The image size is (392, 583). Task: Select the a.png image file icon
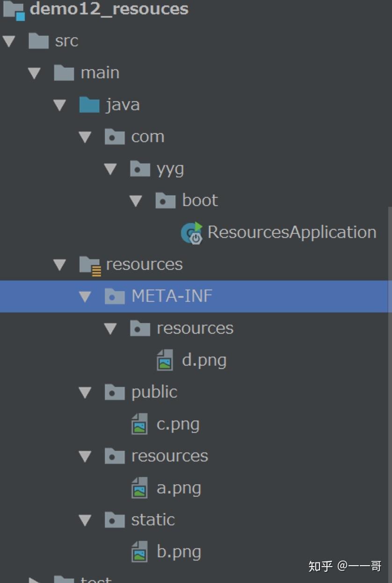coord(138,487)
